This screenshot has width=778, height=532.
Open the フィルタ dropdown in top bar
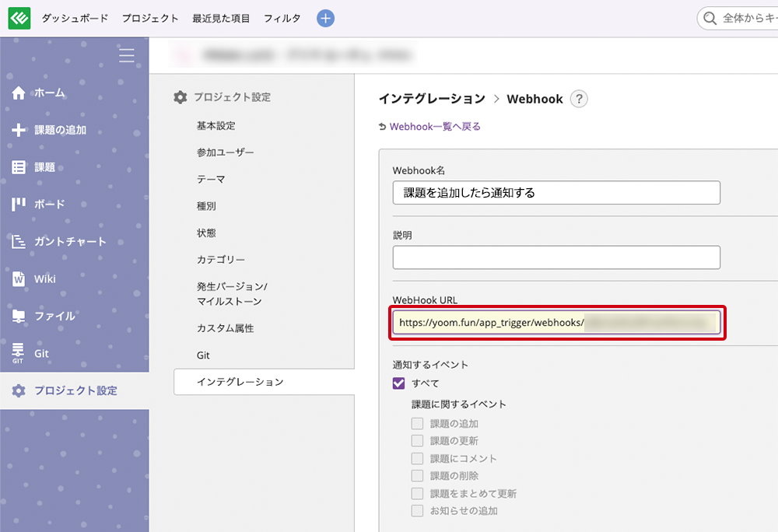tap(282, 18)
